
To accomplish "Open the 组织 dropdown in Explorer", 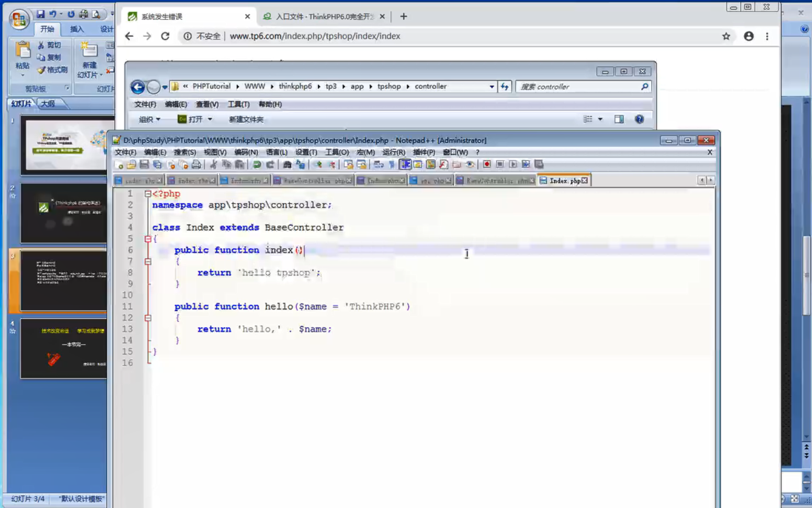I will (x=149, y=120).
